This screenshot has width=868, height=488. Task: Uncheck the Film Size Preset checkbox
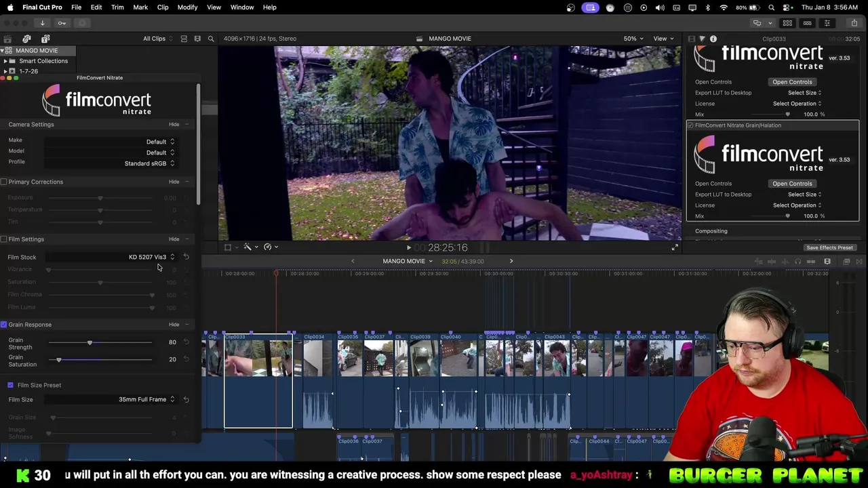pos(10,385)
